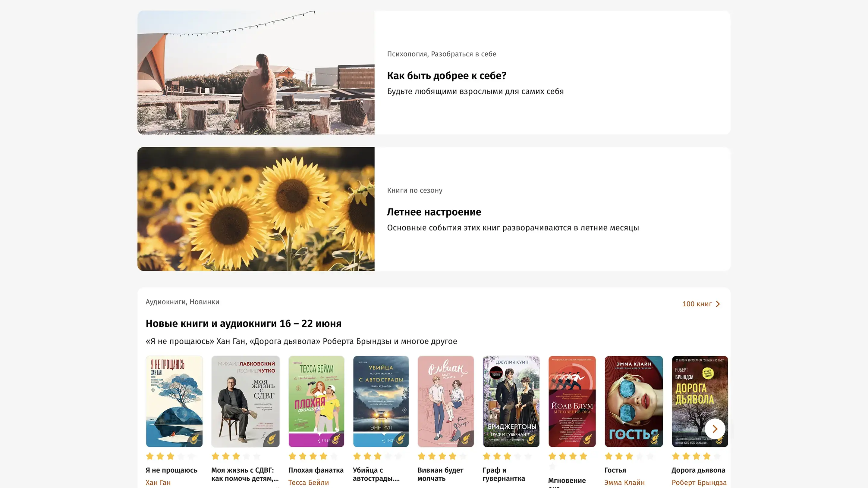868x488 pixels.
Task: Open the 'Убийца с автострады' book cover
Action: (381, 401)
